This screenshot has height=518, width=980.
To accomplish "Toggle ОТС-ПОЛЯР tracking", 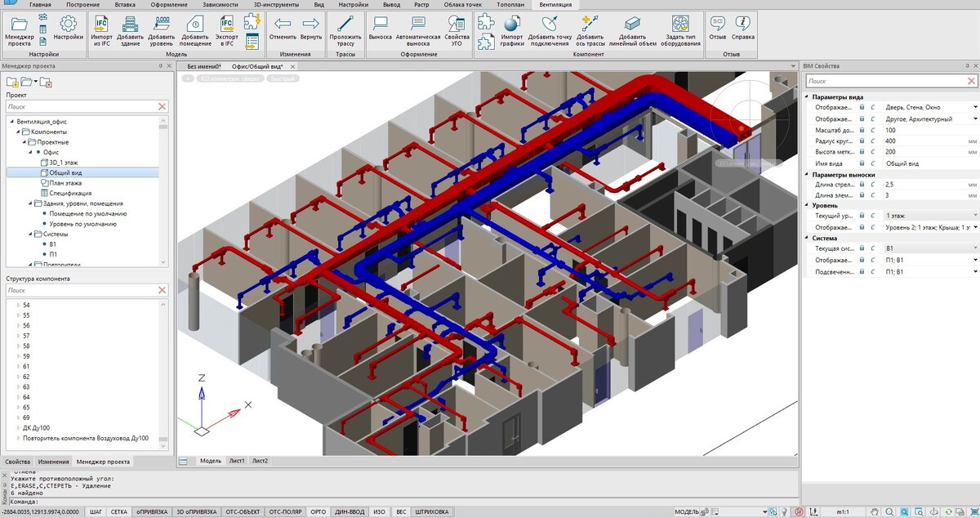I will tap(286, 512).
